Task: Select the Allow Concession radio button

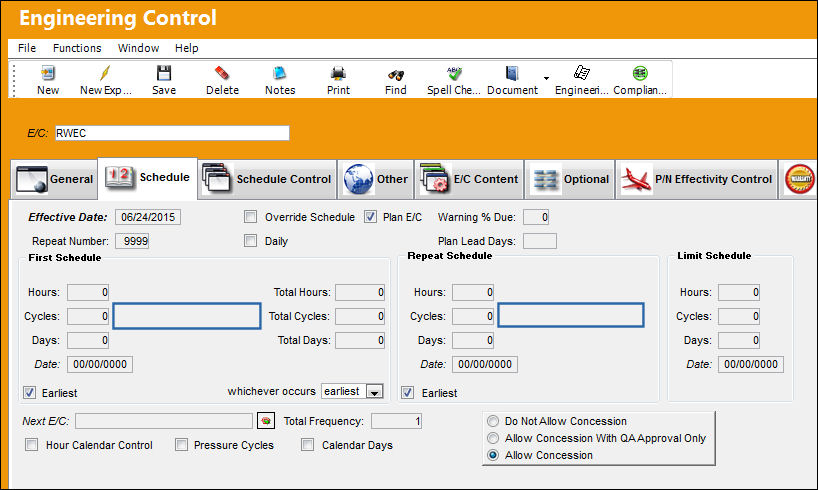Action: pos(492,455)
